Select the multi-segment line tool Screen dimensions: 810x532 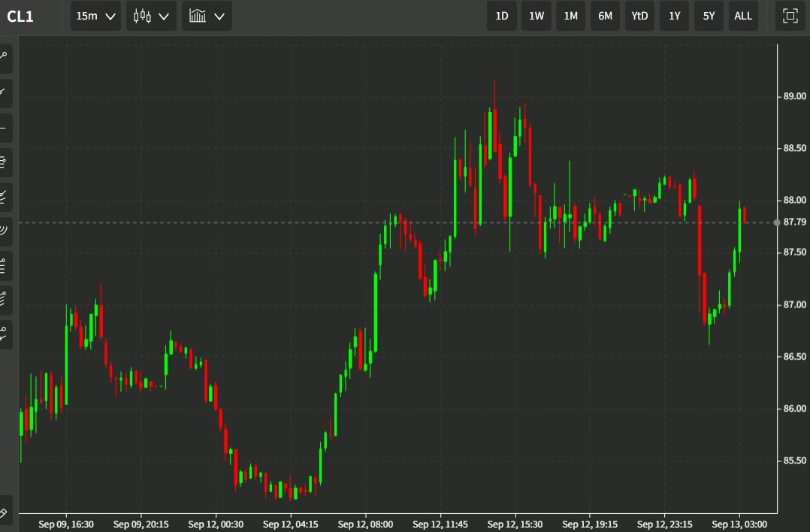coord(6,197)
